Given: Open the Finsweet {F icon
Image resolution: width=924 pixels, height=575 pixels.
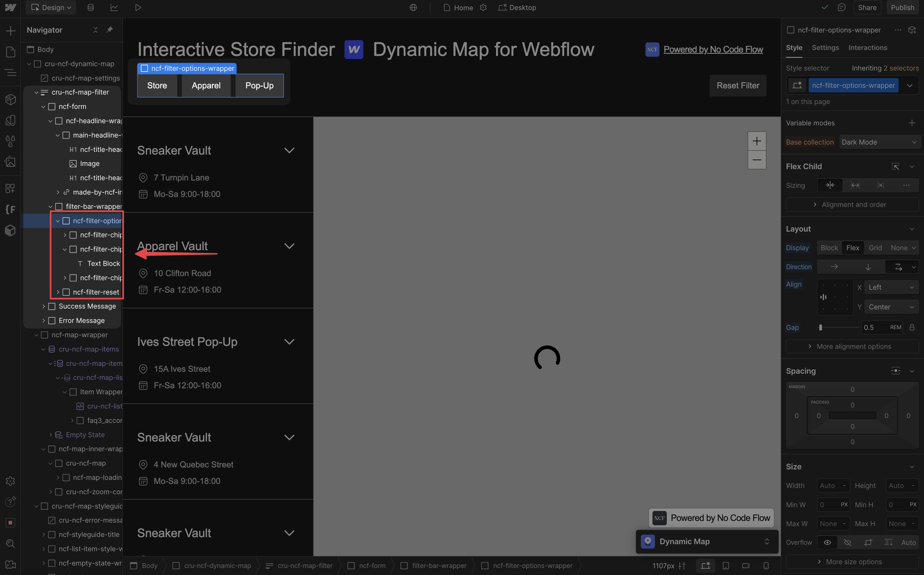Looking at the screenshot, I should 10,209.
